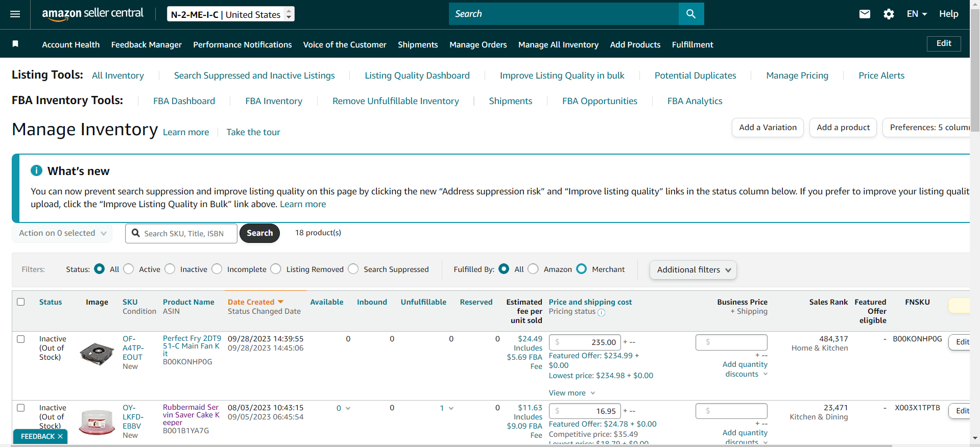Viewport: 980px width, 447px height.
Task: Open Search Suppressed and Inactive Listings
Action: (x=254, y=76)
